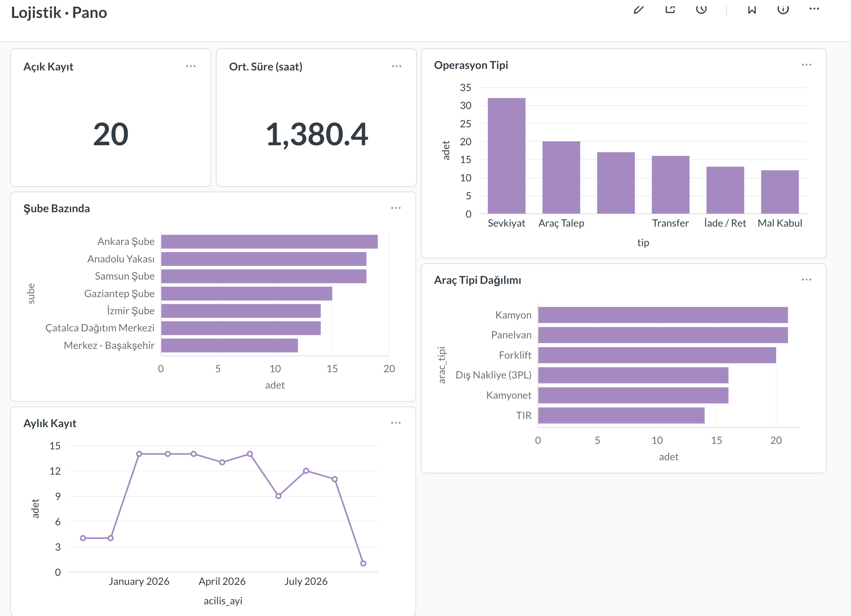
Task: Click the Dış Nakliye (3PL) axis label
Action: point(493,375)
